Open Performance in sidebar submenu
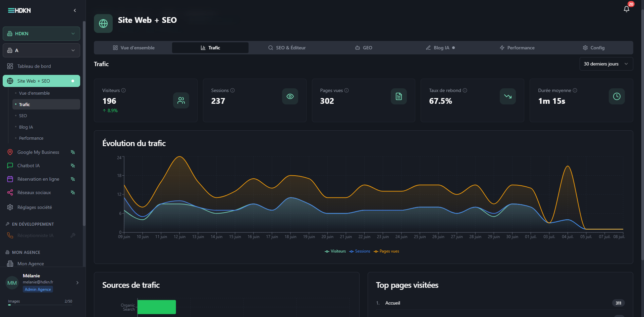This screenshot has width=644, height=317. click(x=46, y=138)
